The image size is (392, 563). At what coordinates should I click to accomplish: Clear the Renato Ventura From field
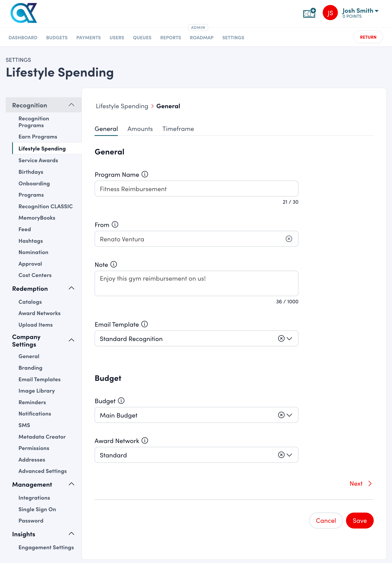pos(289,239)
